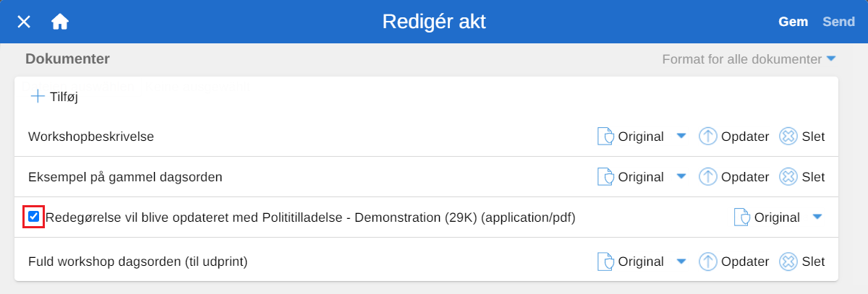Open format dropdown for Workshopbeskrivelse
This screenshot has height=294, width=868.
[681, 136]
